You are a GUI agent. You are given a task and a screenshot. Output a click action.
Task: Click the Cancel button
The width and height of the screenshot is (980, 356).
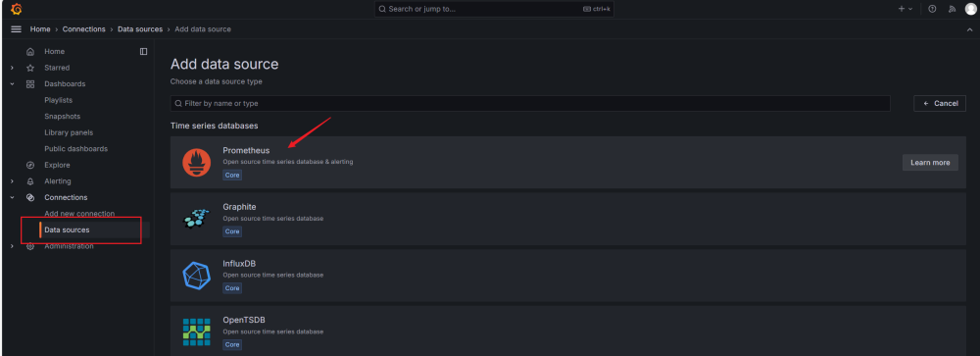tap(940, 103)
